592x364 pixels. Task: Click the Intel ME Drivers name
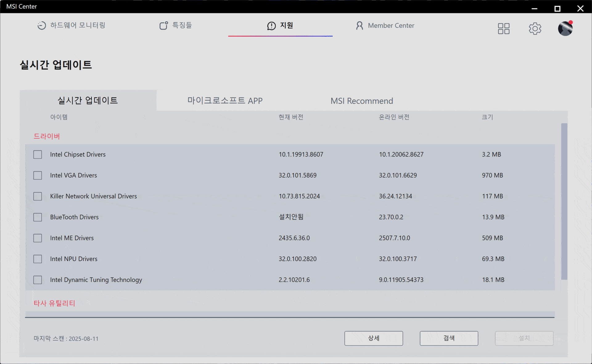(x=72, y=238)
